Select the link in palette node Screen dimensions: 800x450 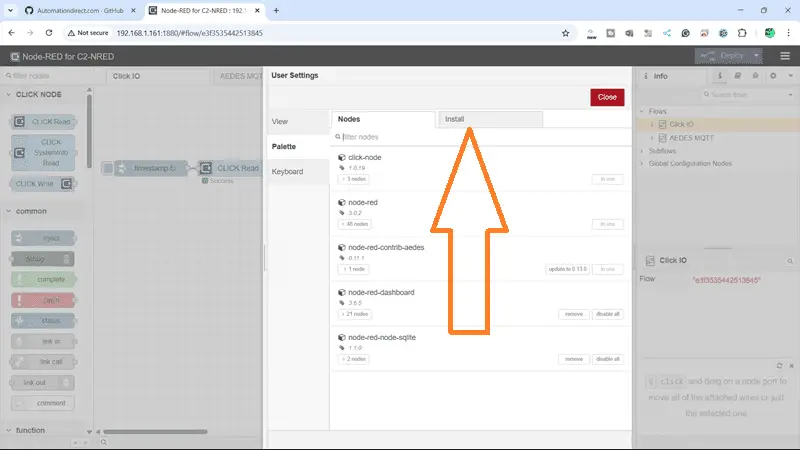click(x=43, y=341)
